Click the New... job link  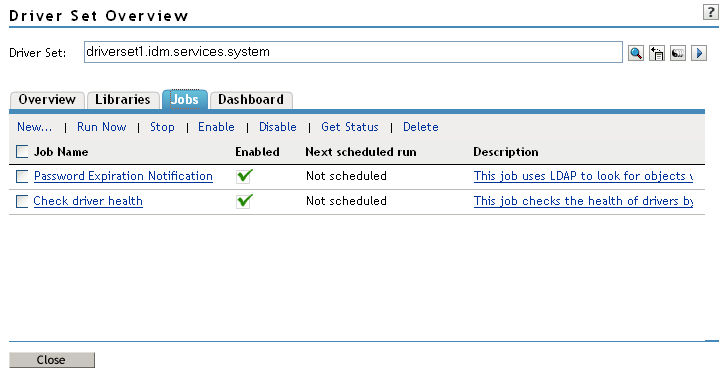[35, 127]
